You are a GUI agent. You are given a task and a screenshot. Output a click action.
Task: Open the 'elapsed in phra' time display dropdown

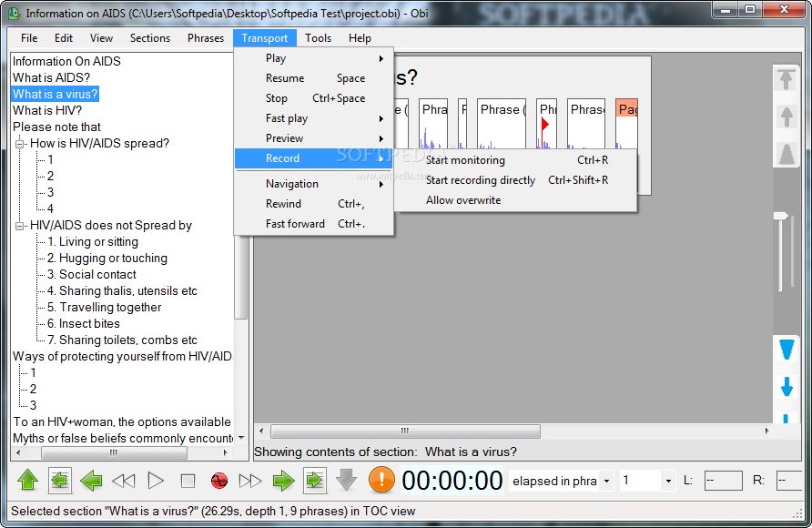tap(607, 481)
